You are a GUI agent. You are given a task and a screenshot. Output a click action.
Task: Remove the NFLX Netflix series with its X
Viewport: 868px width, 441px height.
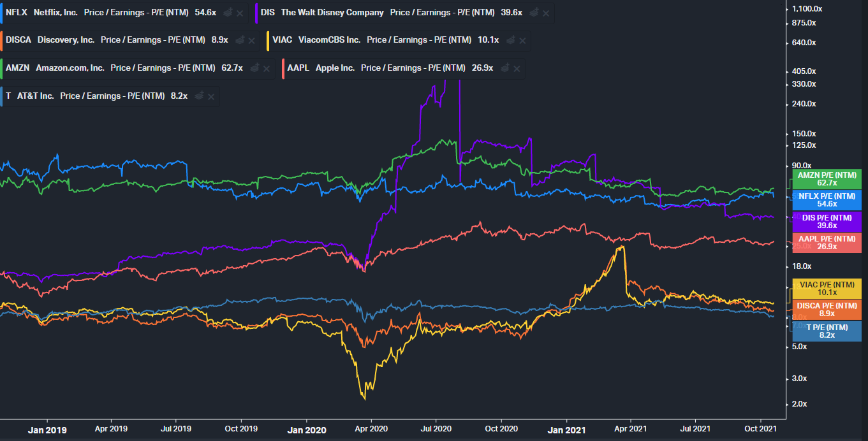coord(240,13)
